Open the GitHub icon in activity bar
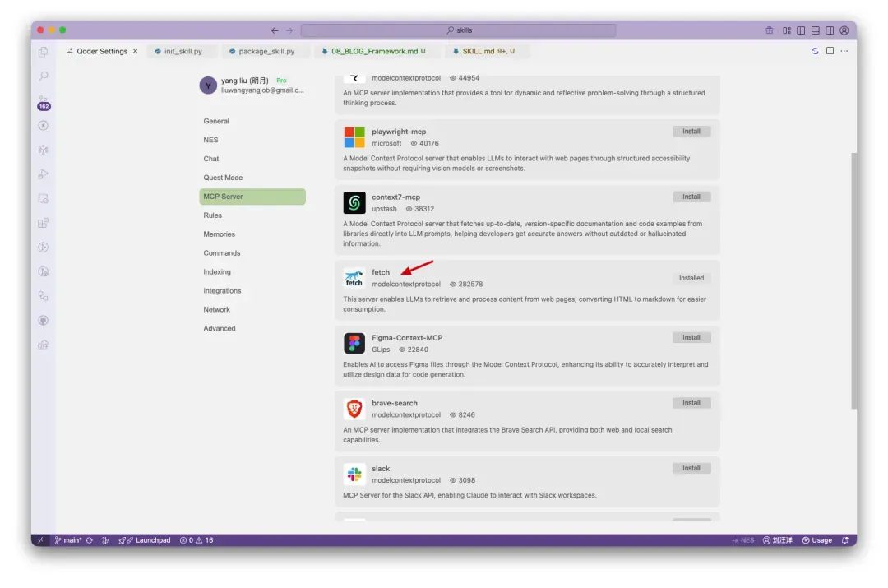Viewport: 888px width, 588px height. point(43,321)
